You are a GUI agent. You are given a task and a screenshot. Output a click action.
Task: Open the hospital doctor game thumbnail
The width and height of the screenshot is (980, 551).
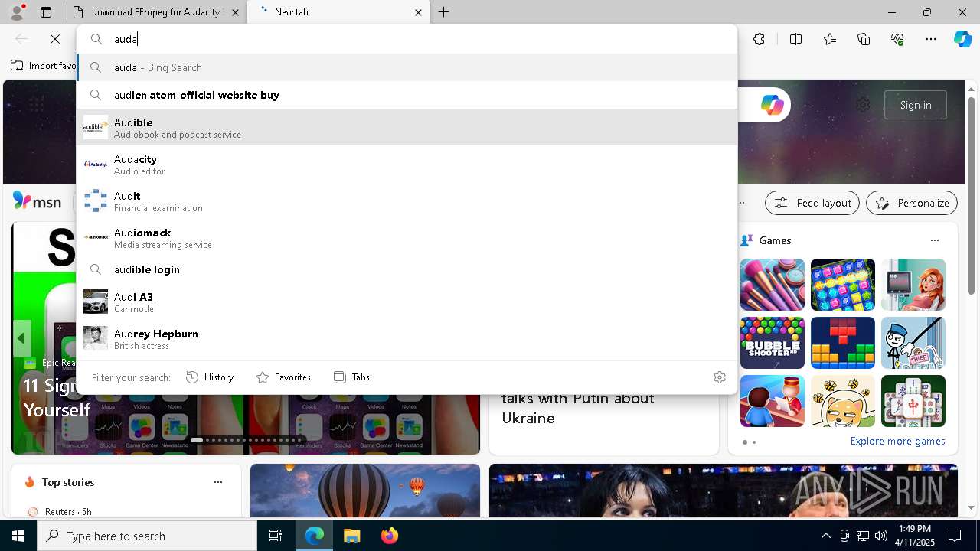[913, 285]
